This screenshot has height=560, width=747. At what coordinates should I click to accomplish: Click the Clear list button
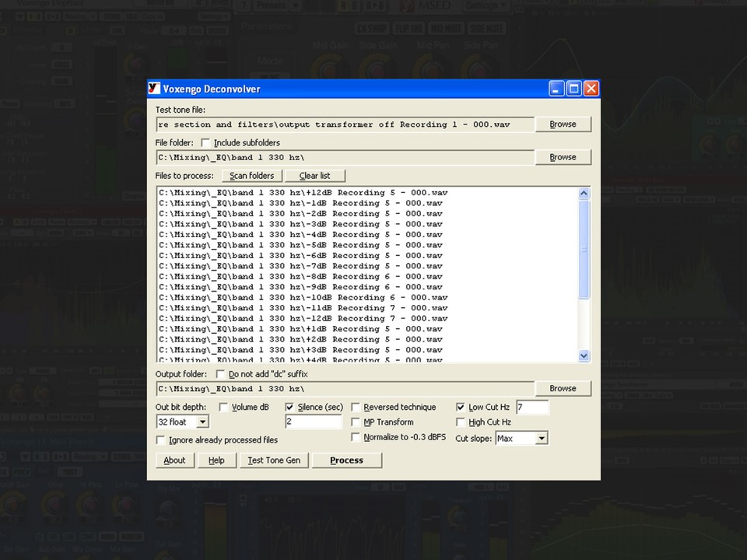(315, 176)
